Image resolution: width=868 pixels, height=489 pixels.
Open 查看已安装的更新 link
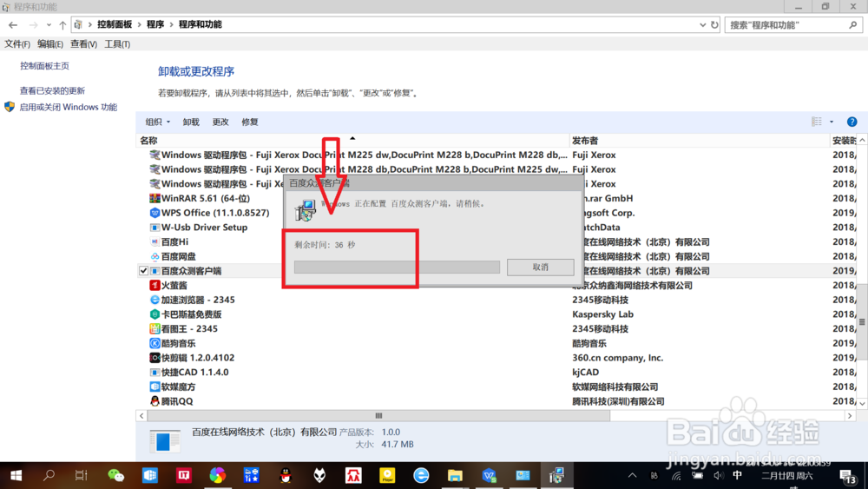click(x=53, y=91)
